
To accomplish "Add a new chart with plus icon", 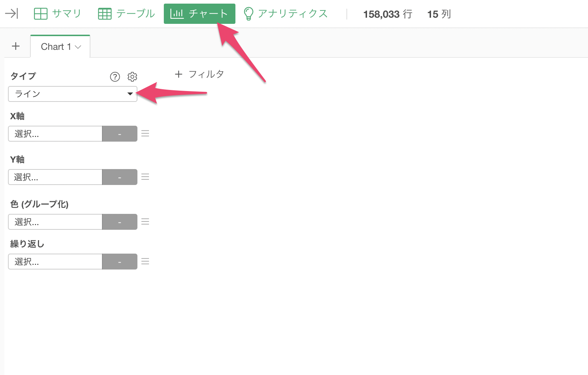I will [x=16, y=46].
